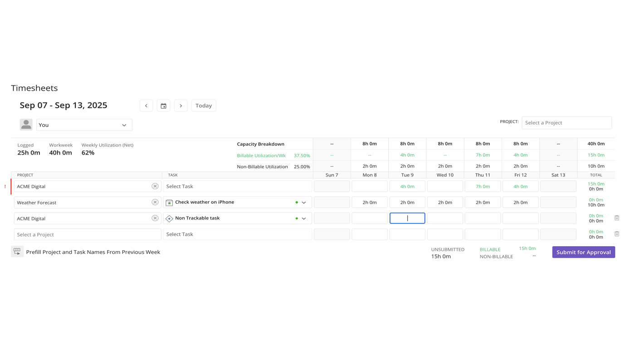Image resolution: width=625 pixels, height=364 pixels.
Task: Remove the ACME Digital project row
Action: click(154, 186)
